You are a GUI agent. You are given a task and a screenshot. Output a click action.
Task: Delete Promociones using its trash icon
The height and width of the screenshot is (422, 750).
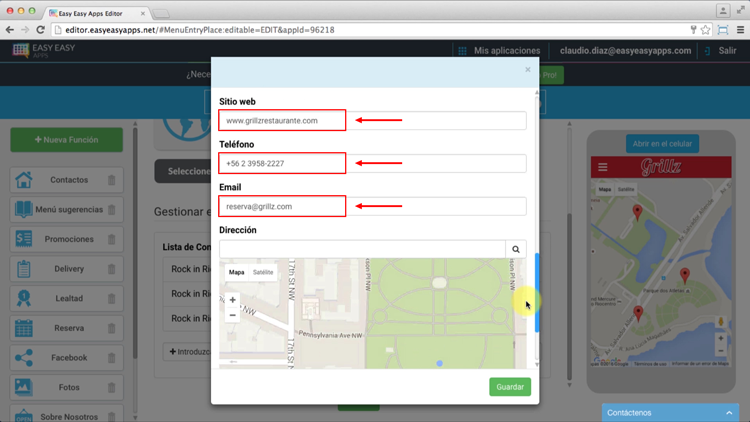coord(111,239)
